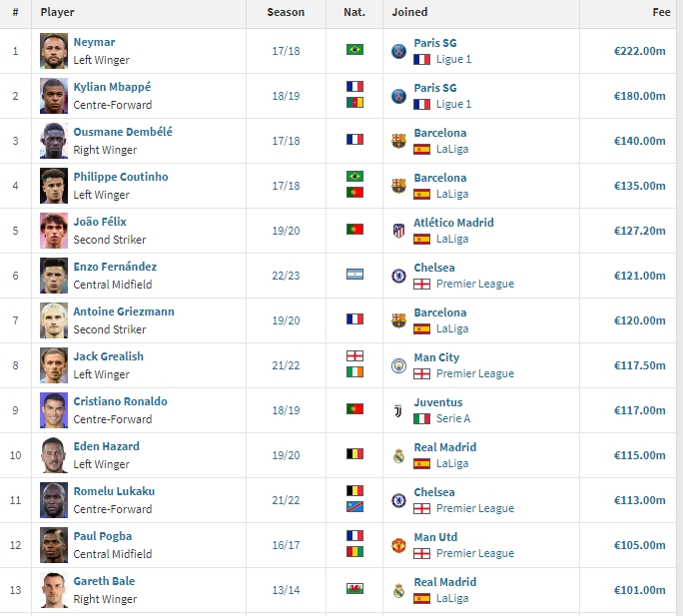Click the Juventus logo icon
The height and width of the screenshot is (616, 683).
[398, 410]
